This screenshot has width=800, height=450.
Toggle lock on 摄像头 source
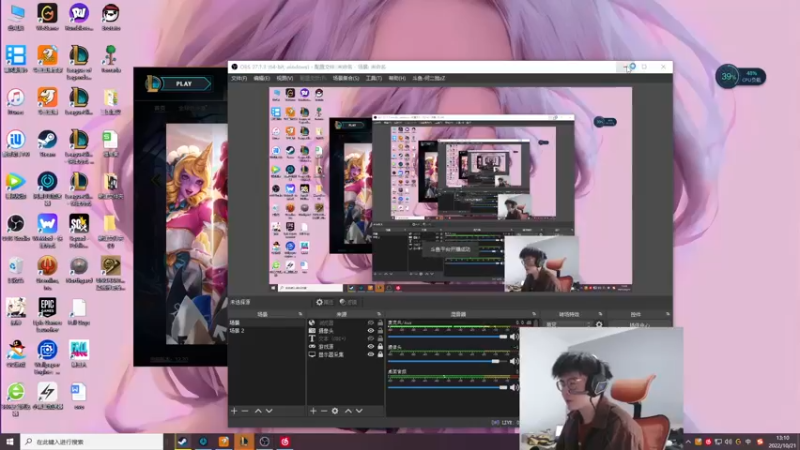pyautogui.click(x=380, y=331)
